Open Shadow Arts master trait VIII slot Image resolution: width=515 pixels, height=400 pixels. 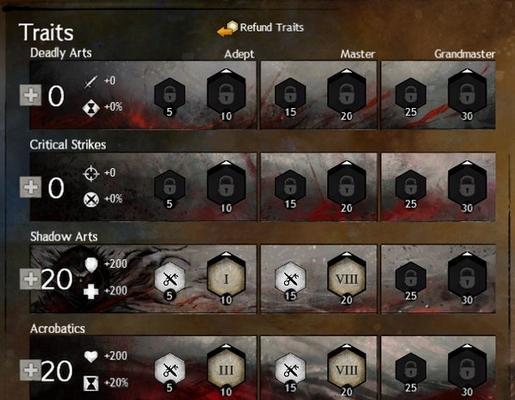point(346,279)
